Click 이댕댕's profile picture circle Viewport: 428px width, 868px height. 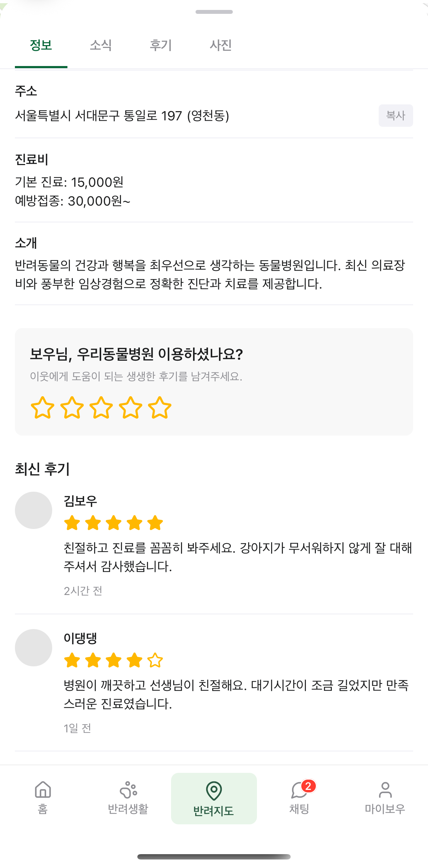pos(34,647)
